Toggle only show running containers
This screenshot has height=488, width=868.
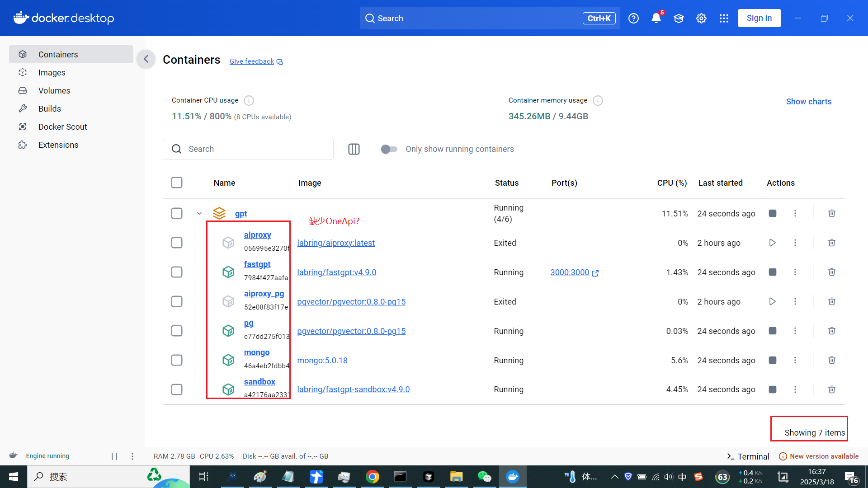389,149
